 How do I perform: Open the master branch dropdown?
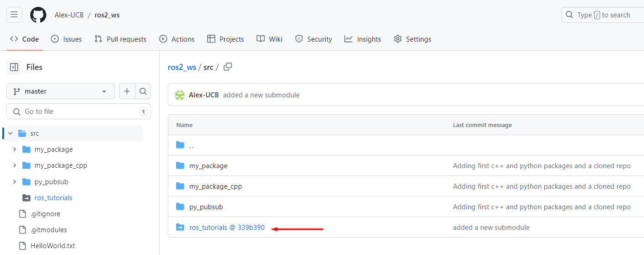[x=60, y=91]
